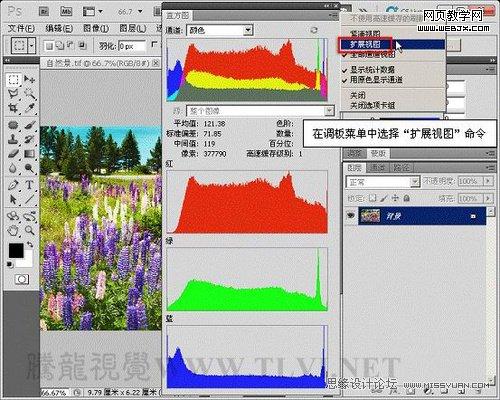Select the Gradient tool

29,153
